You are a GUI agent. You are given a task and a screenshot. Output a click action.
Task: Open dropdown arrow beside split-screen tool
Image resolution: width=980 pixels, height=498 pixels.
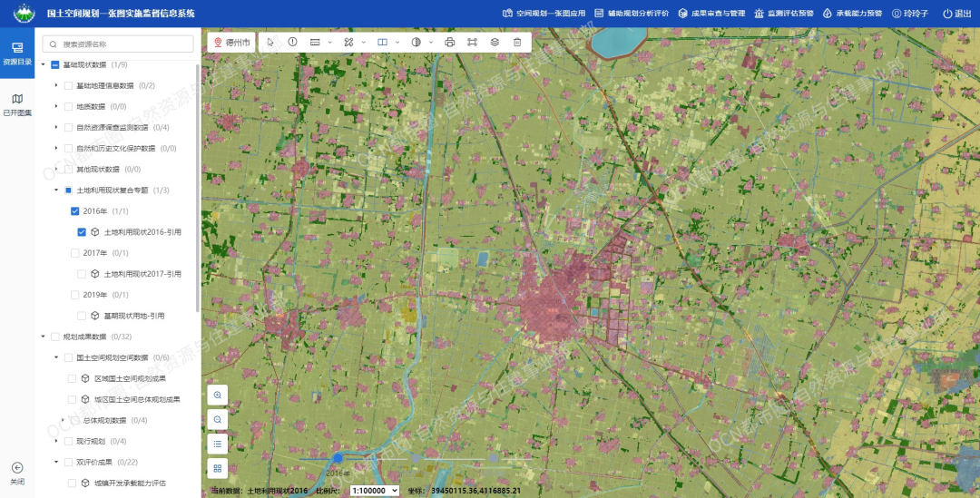(397, 43)
